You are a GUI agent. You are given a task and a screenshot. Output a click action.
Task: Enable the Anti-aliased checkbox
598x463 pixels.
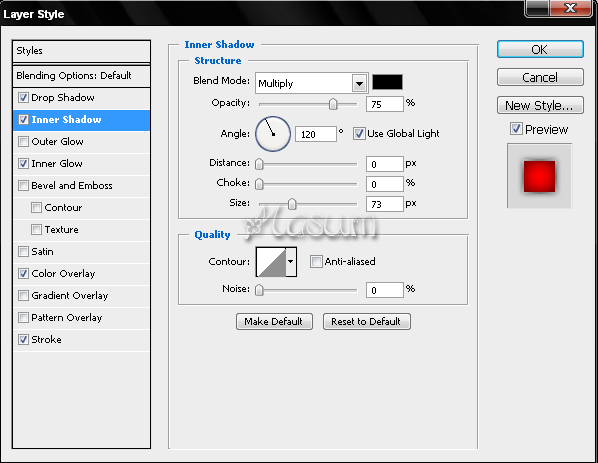[x=316, y=262]
